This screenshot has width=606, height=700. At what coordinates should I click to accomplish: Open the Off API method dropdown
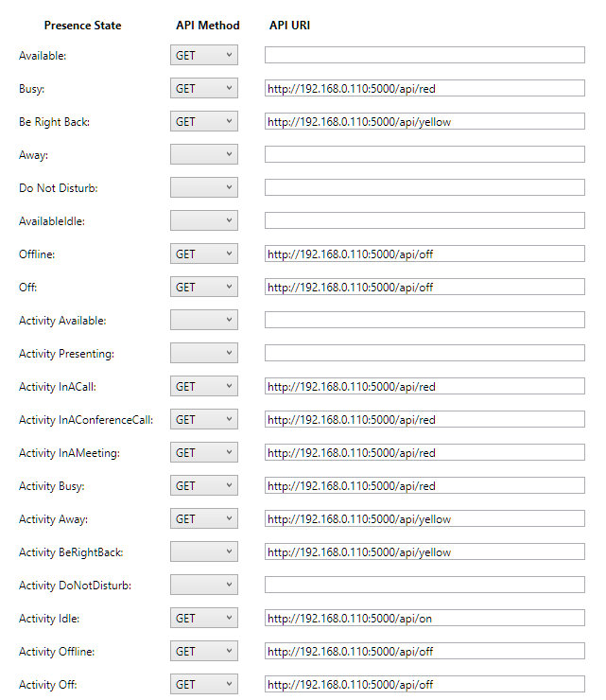click(204, 287)
